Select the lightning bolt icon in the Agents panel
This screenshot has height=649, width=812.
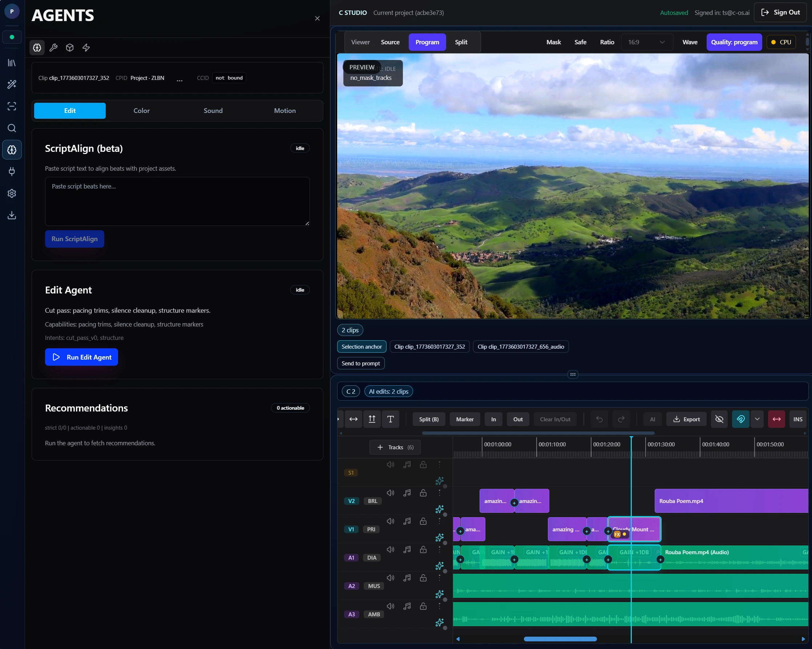coord(85,48)
